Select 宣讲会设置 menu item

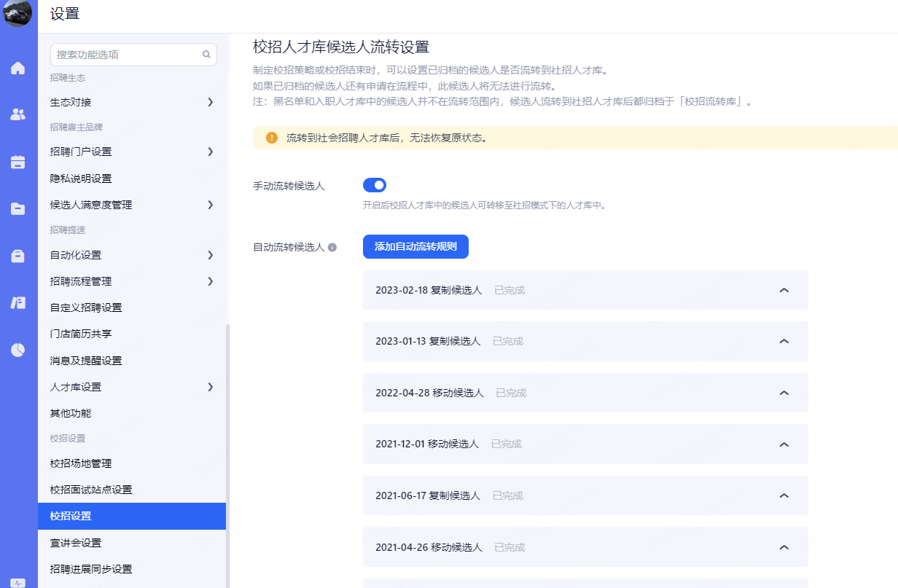click(76, 543)
